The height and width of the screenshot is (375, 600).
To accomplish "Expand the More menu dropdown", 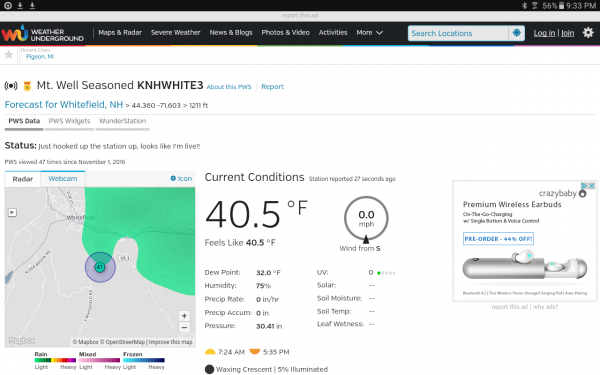I will [369, 33].
